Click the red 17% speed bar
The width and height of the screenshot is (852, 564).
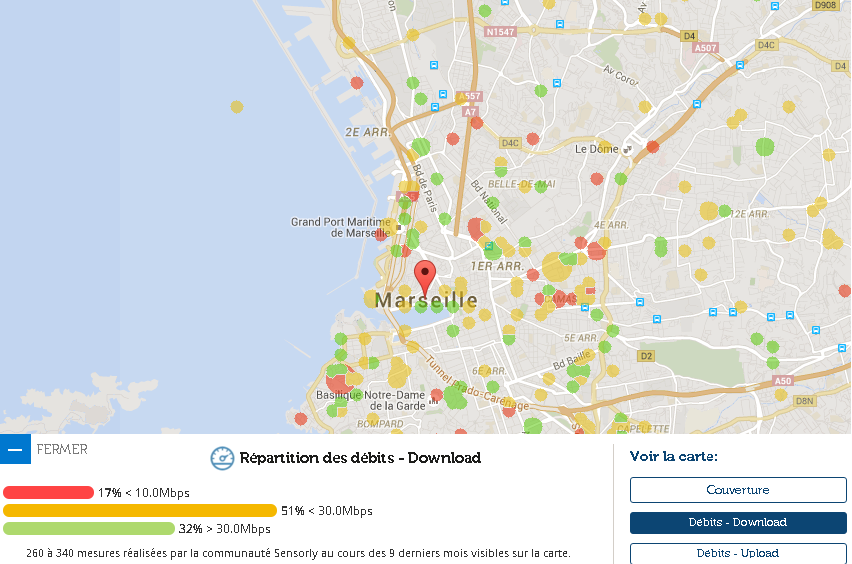tap(48, 493)
